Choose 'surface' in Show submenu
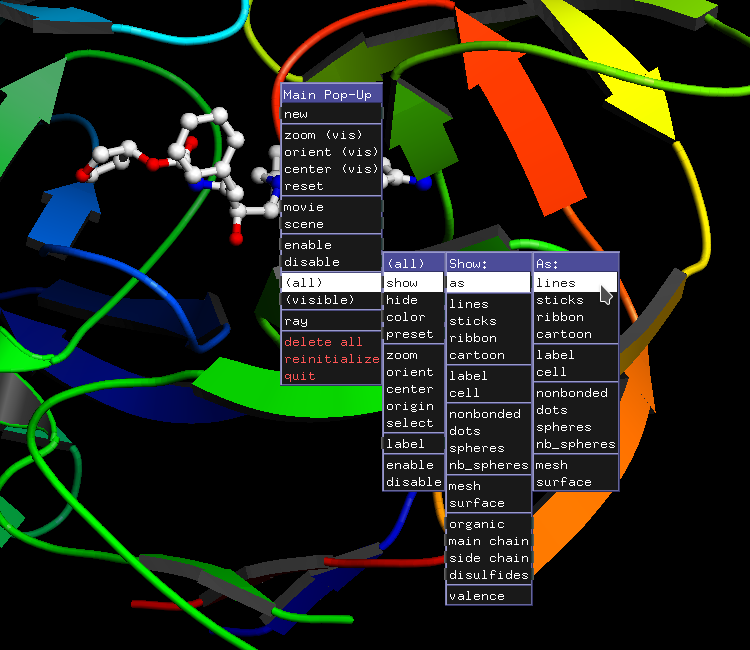The height and width of the screenshot is (650, 750). (x=488, y=503)
